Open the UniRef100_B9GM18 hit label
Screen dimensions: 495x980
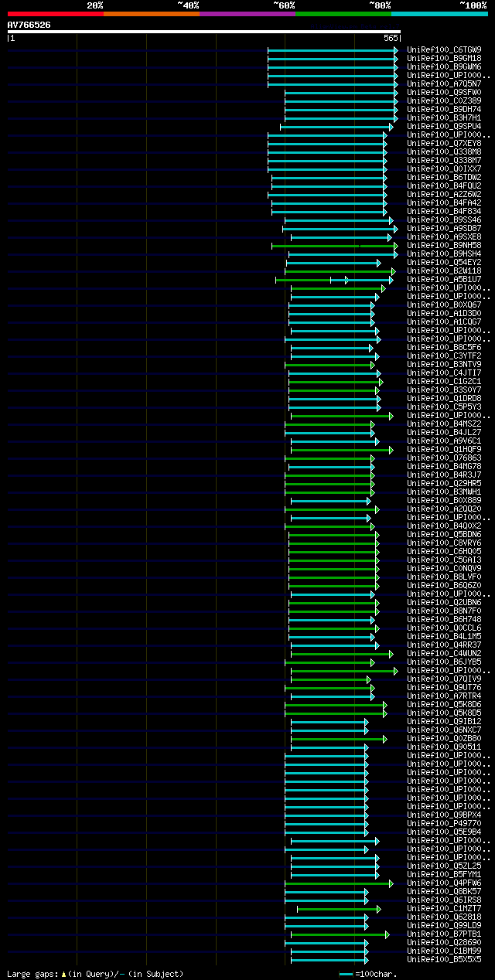(x=444, y=58)
